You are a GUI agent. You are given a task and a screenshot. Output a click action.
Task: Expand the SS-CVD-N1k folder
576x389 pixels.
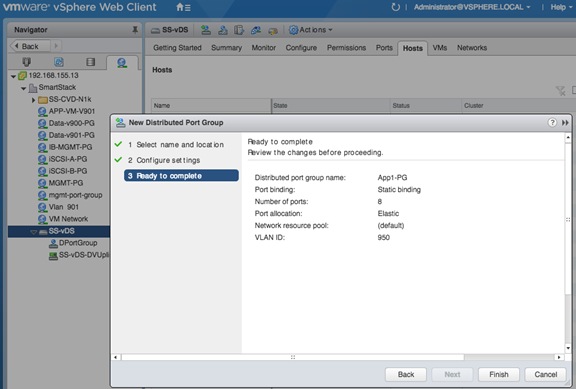point(33,100)
